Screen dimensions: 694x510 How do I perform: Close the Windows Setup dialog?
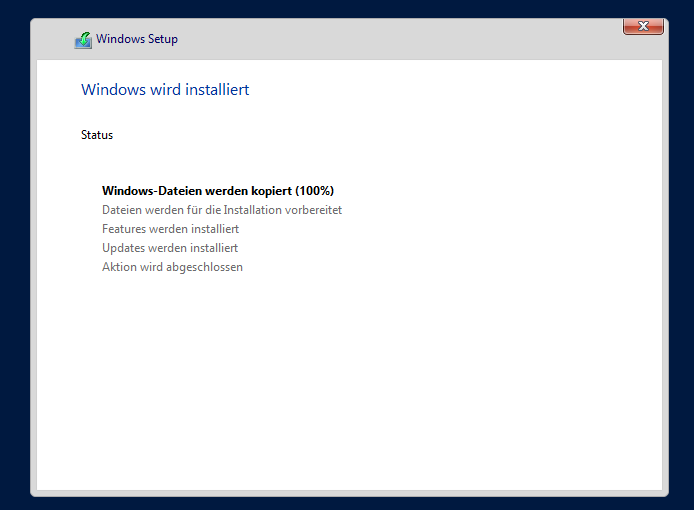tap(643, 27)
